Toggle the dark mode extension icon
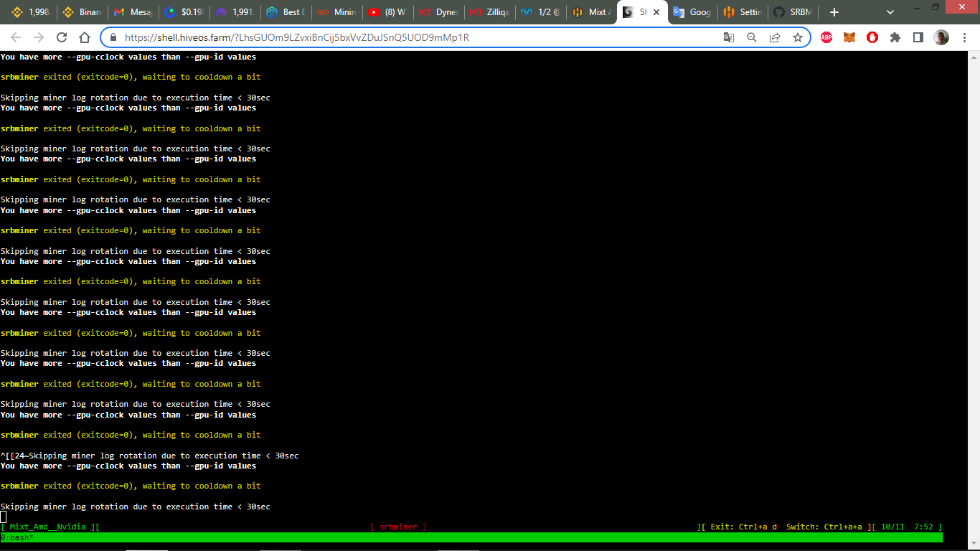The width and height of the screenshot is (980, 551). pos(917,38)
